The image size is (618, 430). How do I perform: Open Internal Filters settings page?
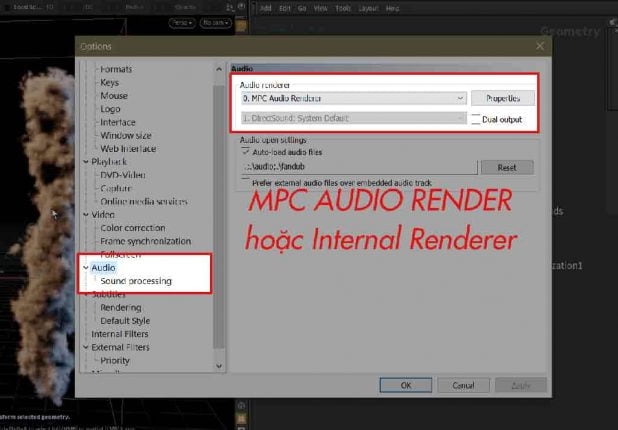tap(120, 334)
